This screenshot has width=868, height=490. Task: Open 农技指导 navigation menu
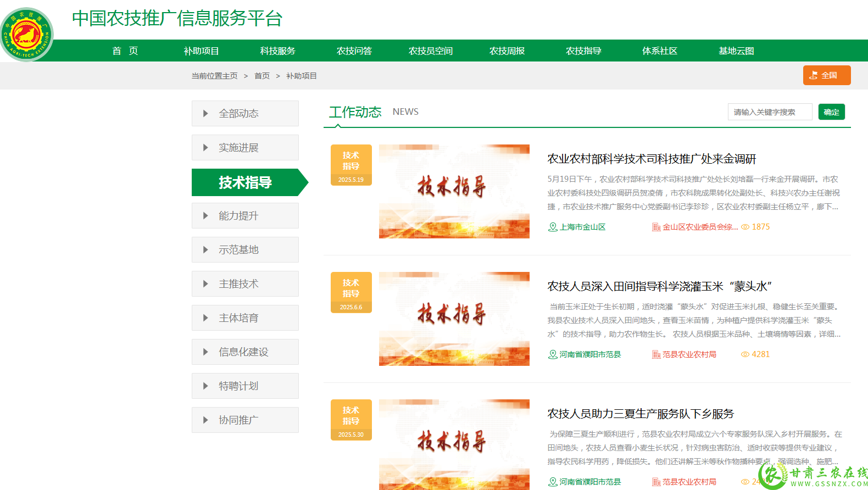[x=583, y=51]
